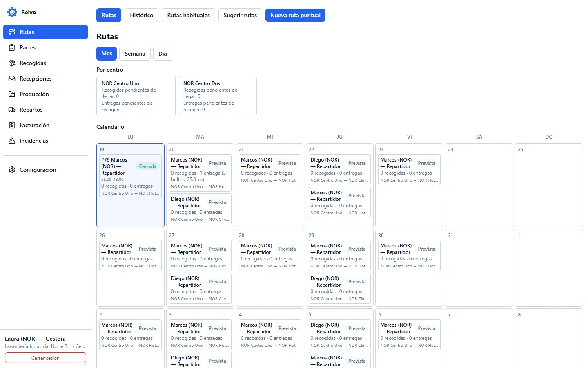Open Marcos route on day 22

click(x=340, y=202)
